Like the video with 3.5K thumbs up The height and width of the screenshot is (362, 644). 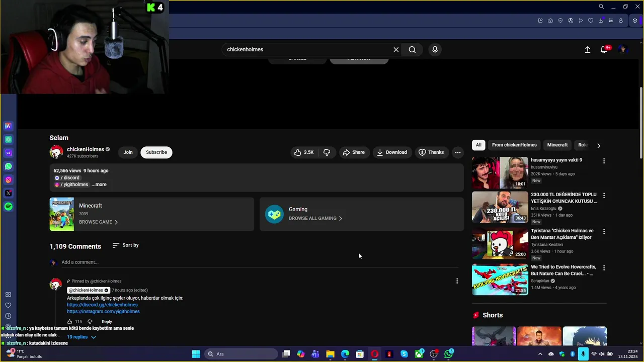tap(304, 152)
